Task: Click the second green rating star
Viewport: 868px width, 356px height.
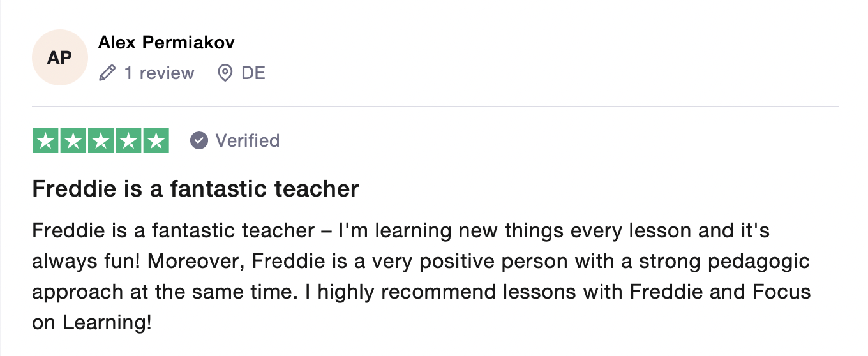Action: point(73,141)
